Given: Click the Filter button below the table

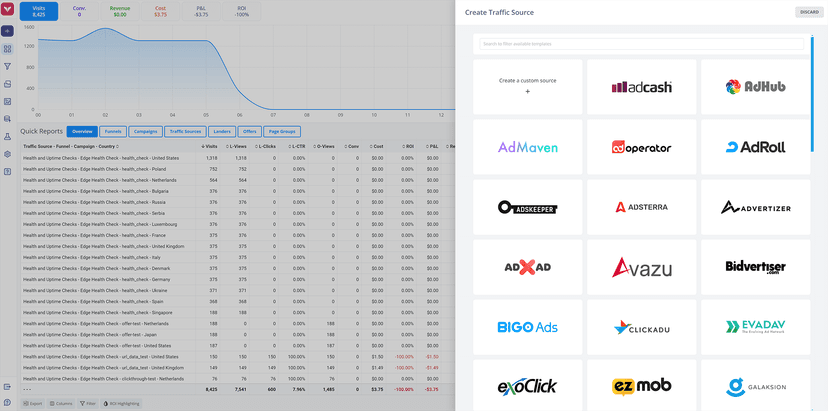Looking at the screenshot, I should [x=88, y=404].
